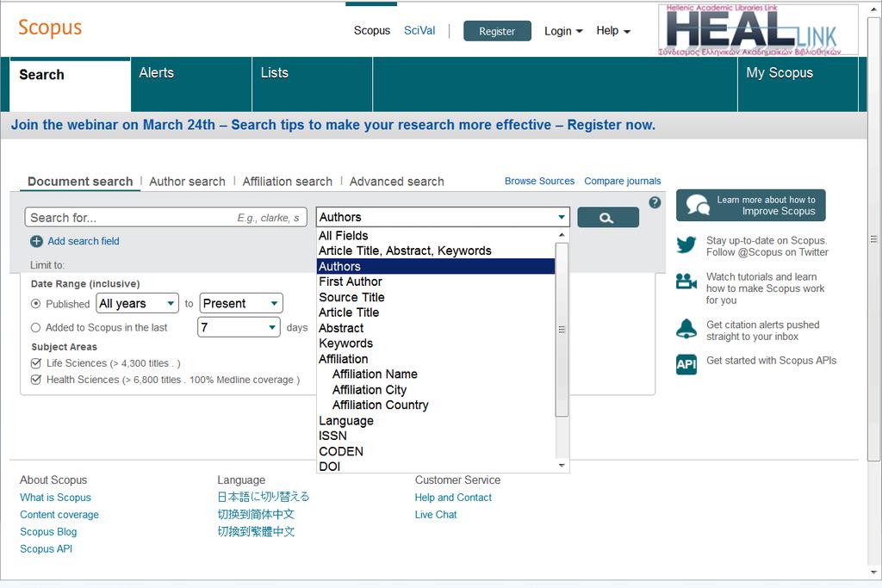882x588 pixels.
Task: Select Added to Scopus in the last radio button
Action: pos(36,327)
